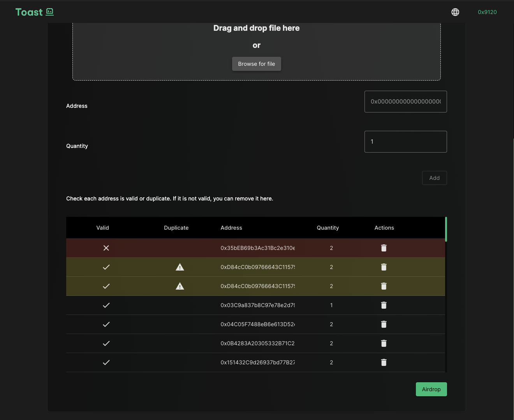514x420 pixels.
Task: Click the valid checkmark of the first 0xD84cC0 row
Action: [x=106, y=267]
